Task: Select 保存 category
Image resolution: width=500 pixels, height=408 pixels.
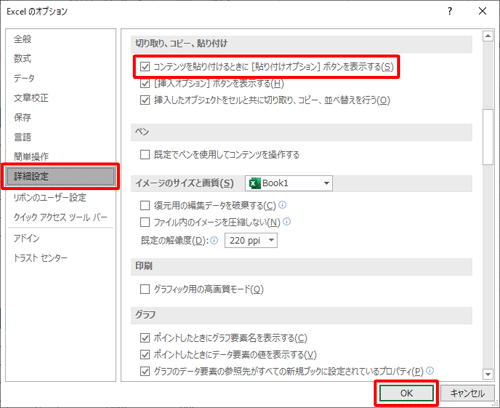Action: tap(60, 117)
